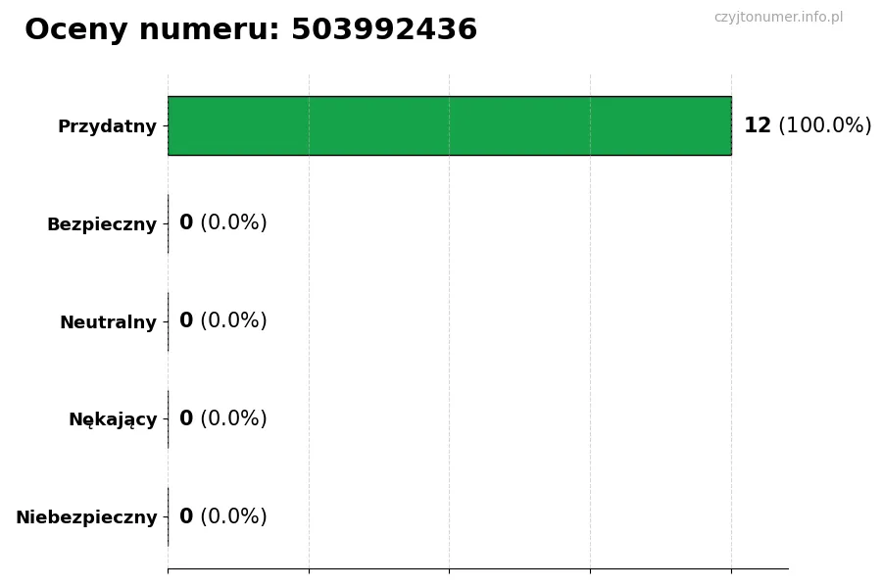882x588 pixels.
Task: Select the Bezpieczny category label
Action: click(102, 224)
